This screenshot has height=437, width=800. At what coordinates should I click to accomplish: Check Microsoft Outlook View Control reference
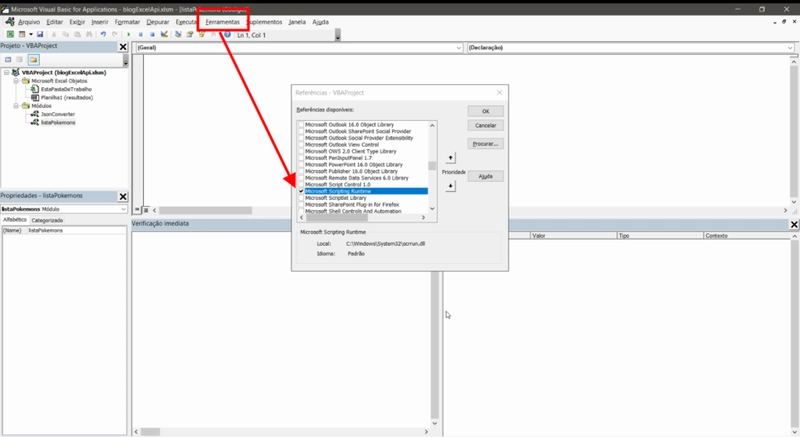pos(301,144)
